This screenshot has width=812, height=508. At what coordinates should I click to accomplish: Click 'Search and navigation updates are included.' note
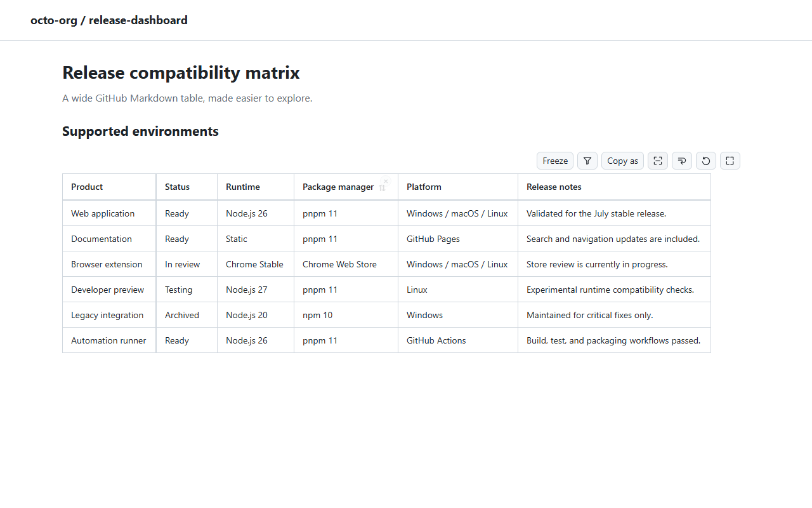click(613, 239)
